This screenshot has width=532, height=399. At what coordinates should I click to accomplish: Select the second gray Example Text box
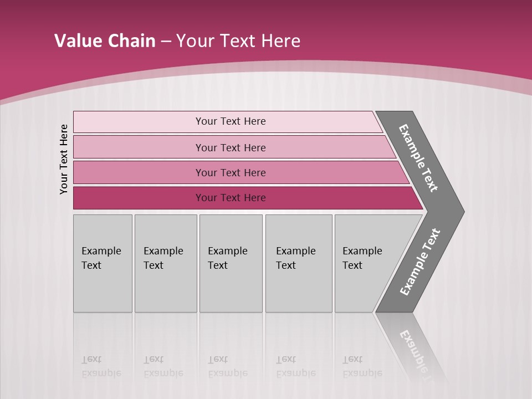tap(165, 263)
